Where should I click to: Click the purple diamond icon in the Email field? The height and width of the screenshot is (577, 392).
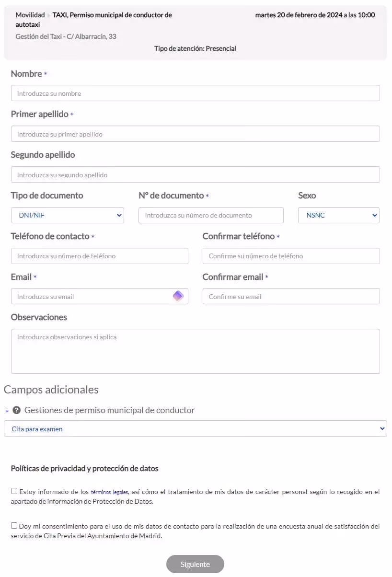[178, 296]
